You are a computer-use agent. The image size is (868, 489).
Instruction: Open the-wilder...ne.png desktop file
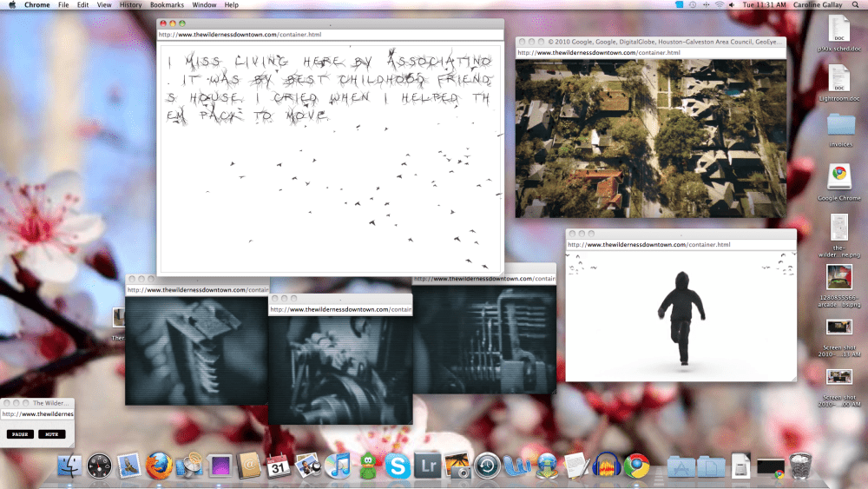839,235
